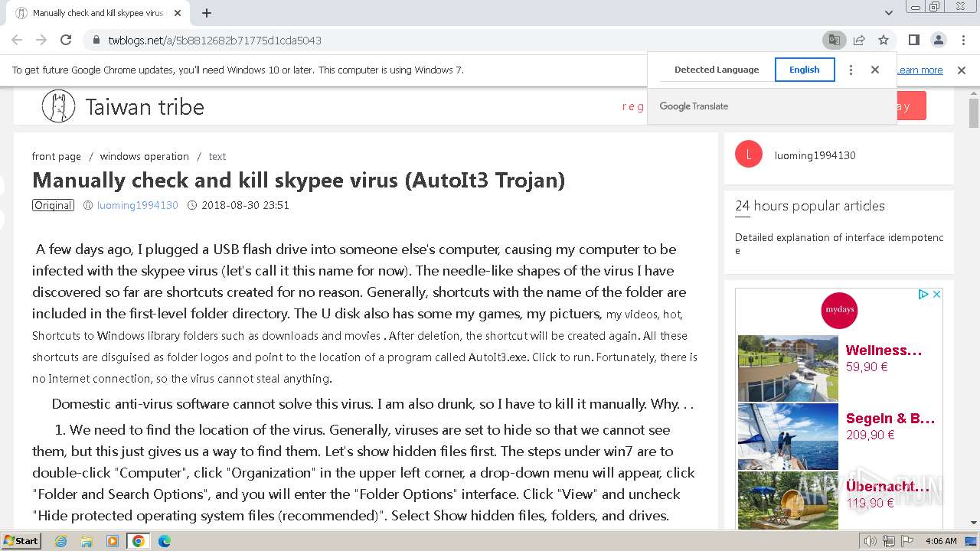Click the partially hidden red button in header
Viewport: 980px width, 551px height.
[x=911, y=106]
